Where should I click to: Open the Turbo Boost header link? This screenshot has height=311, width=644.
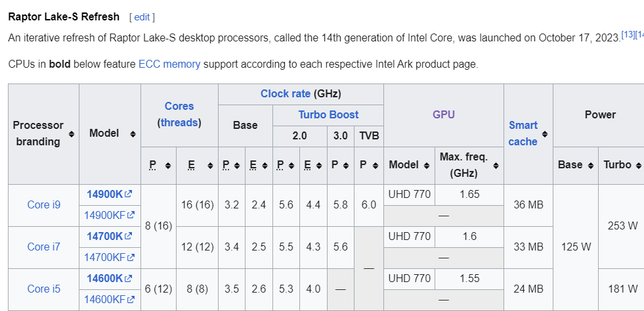pos(328,115)
